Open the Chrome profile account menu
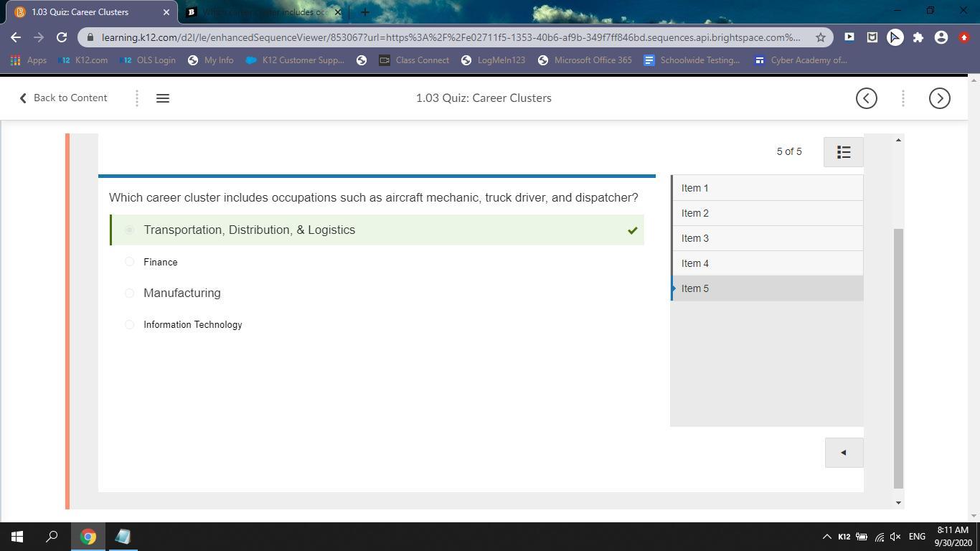The width and height of the screenshot is (980, 551). point(941,37)
